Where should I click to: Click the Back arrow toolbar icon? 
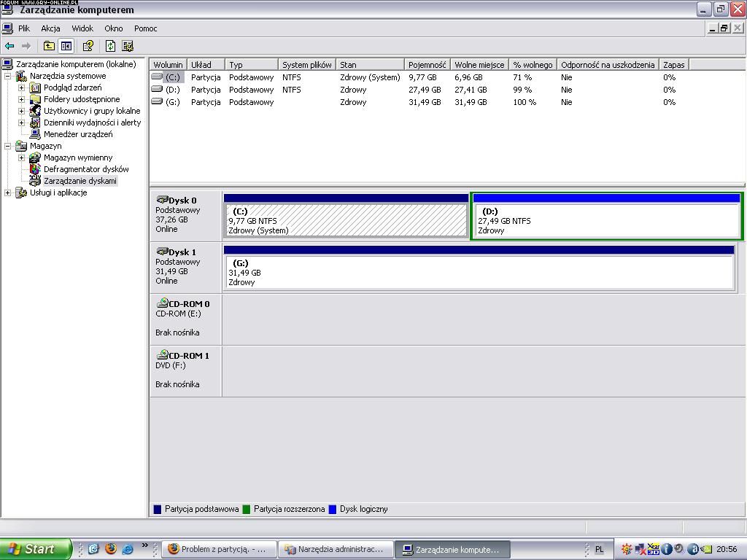point(9,46)
